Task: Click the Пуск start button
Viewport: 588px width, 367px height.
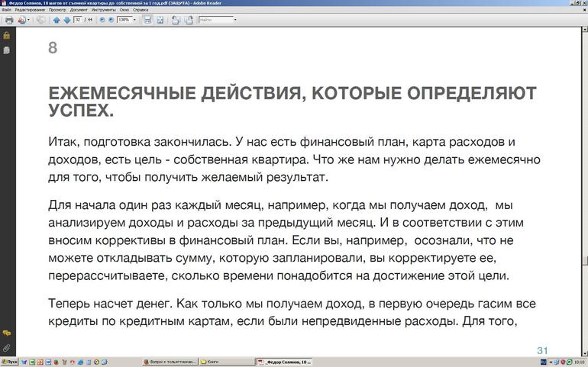Action: click(x=9, y=362)
